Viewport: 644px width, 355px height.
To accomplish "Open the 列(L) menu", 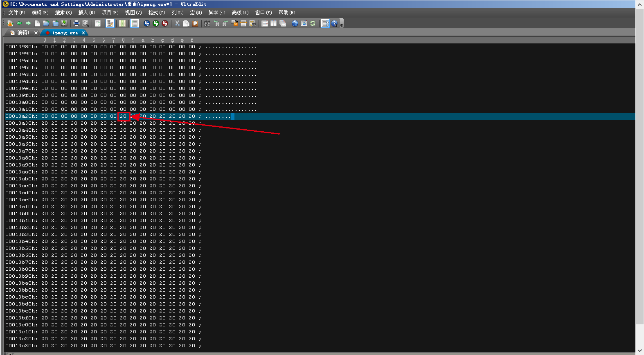I will pos(177,13).
